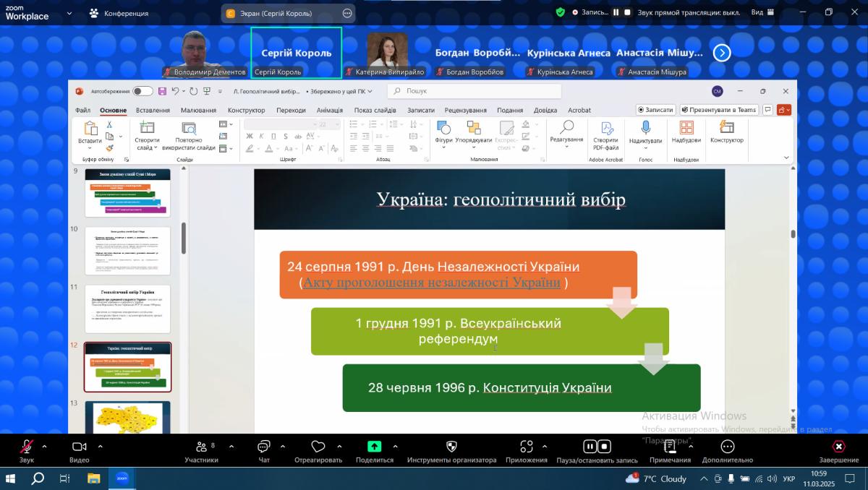Open the Animation ribbon tab
The image size is (868, 490).
pos(329,111)
